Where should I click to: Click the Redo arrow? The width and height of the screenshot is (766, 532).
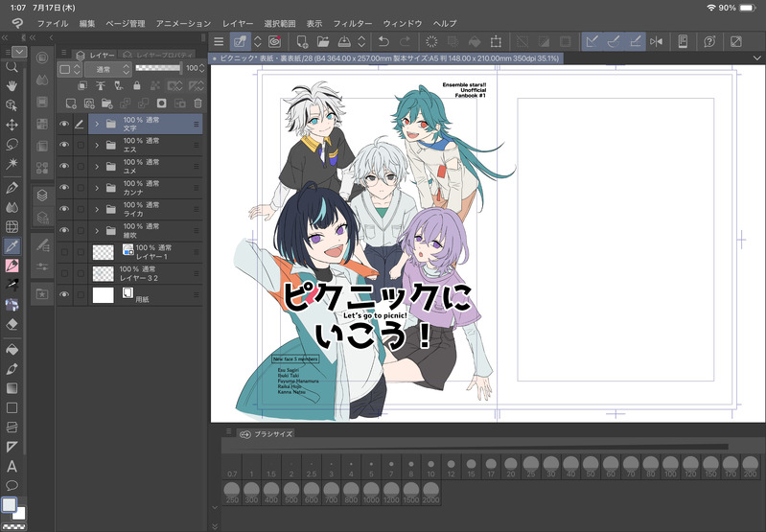click(405, 42)
